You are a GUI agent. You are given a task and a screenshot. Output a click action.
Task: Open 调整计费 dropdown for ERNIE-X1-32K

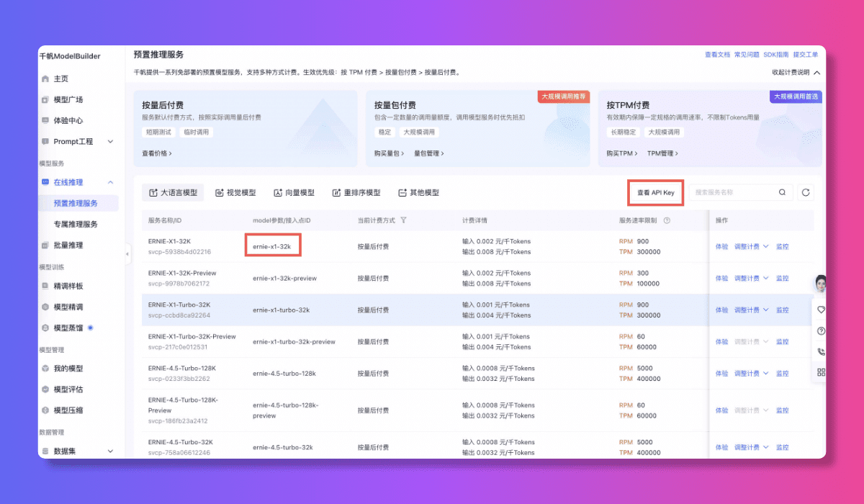click(752, 246)
